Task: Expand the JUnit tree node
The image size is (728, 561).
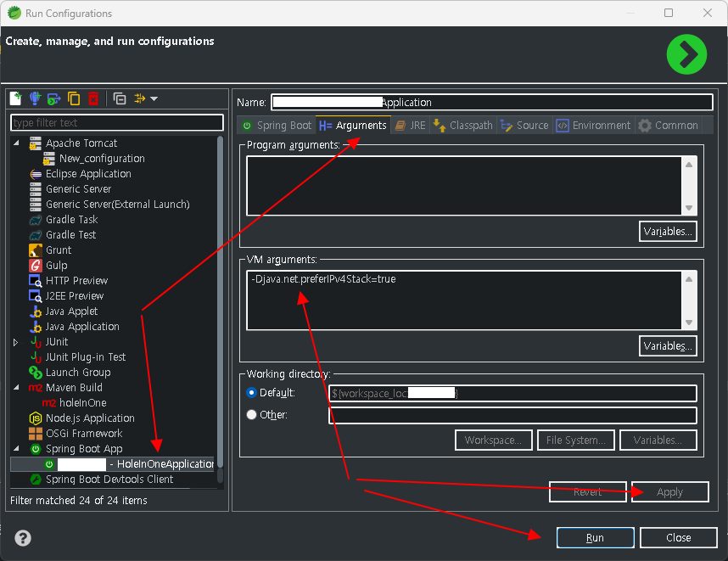Action: click(x=16, y=342)
